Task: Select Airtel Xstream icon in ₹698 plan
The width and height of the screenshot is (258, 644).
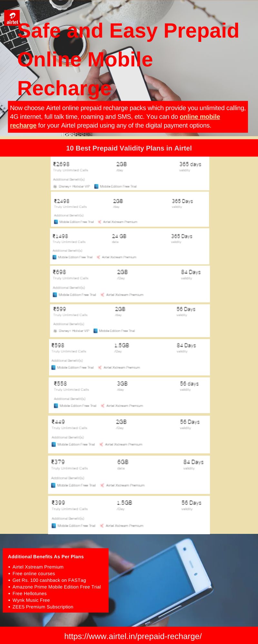Action: [102, 295]
